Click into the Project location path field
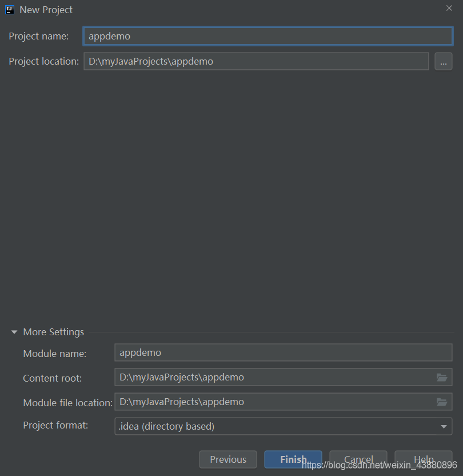Image resolution: width=463 pixels, height=476 pixels. (x=256, y=61)
